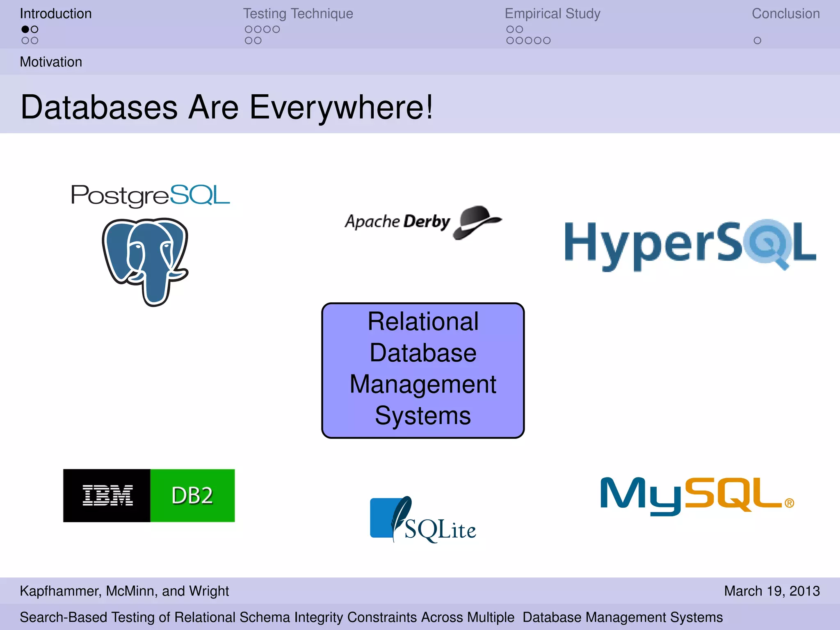Click the footer presentation title text
This screenshot has width=840, height=630.
point(371,617)
